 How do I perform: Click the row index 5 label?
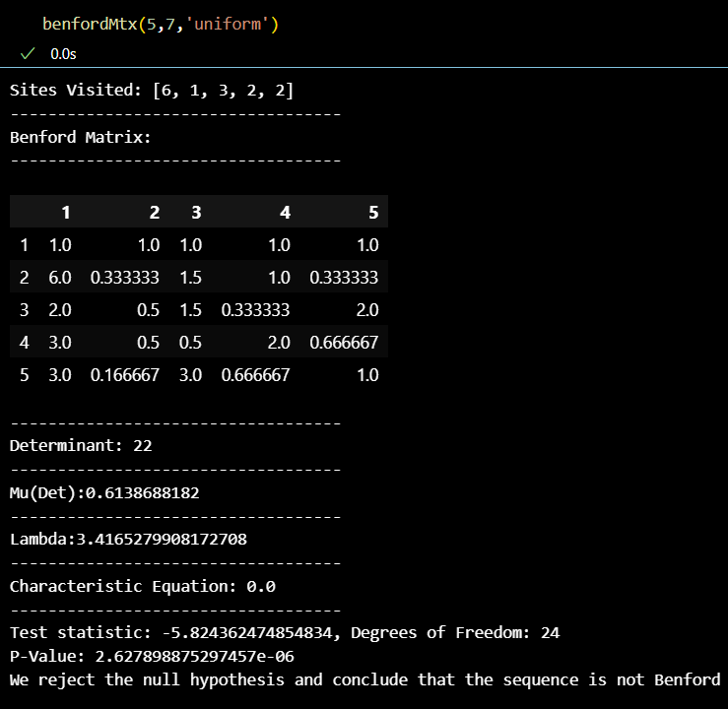(25, 375)
